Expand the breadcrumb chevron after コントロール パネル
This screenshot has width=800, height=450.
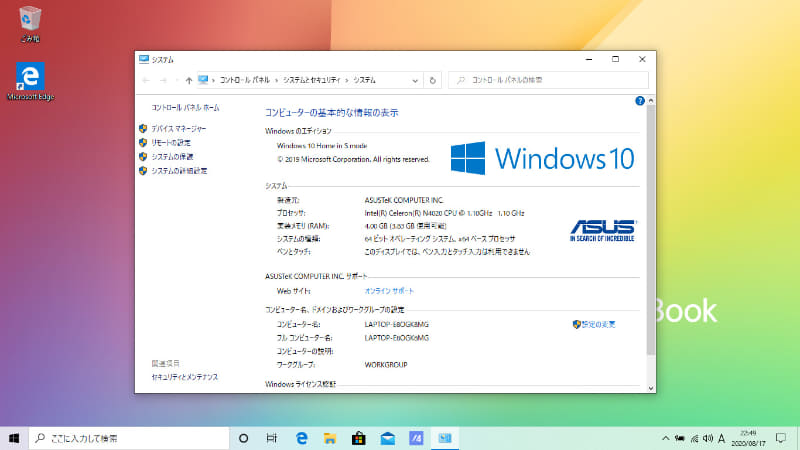tap(277, 80)
